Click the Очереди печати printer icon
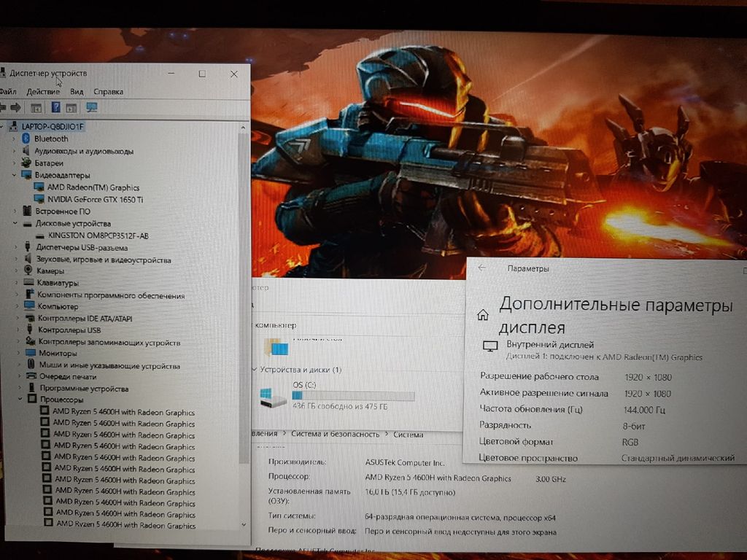The height and width of the screenshot is (560, 747). coord(31,376)
